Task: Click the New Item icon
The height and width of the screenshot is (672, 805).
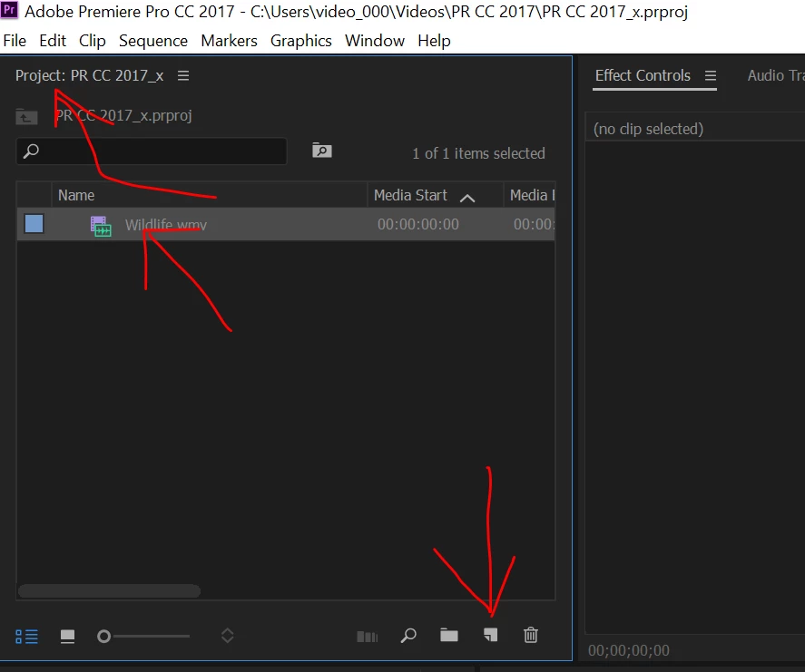Action: point(490,635)
